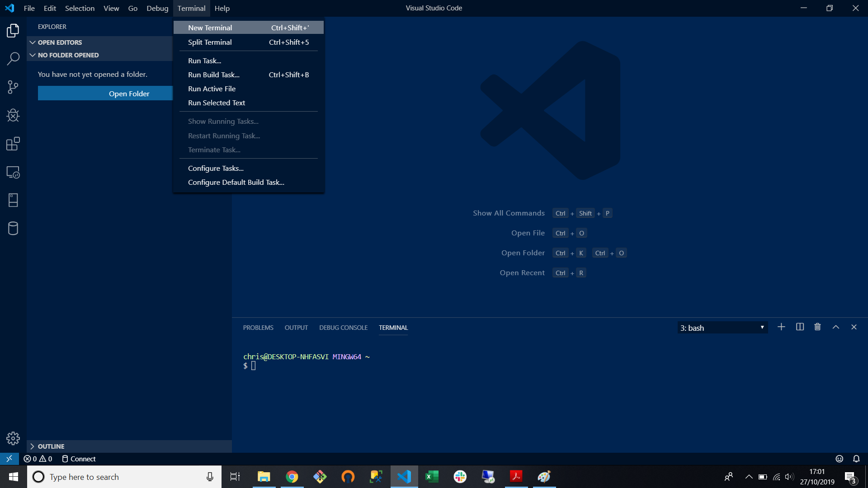
Task: Open the Edit menu
Action: click(50, 8)
